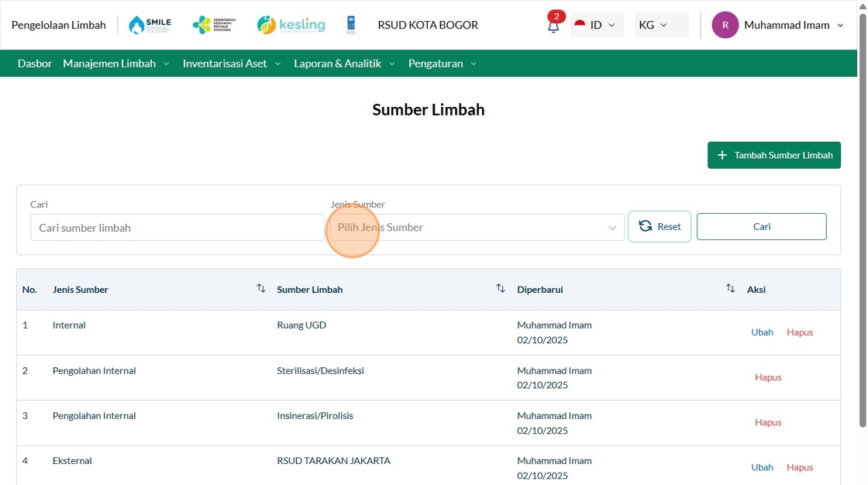The image size is (868, 485).
Task: Click Hapus for Ruang UGD row
Action: pyautogui.click(x=800, y=332)
